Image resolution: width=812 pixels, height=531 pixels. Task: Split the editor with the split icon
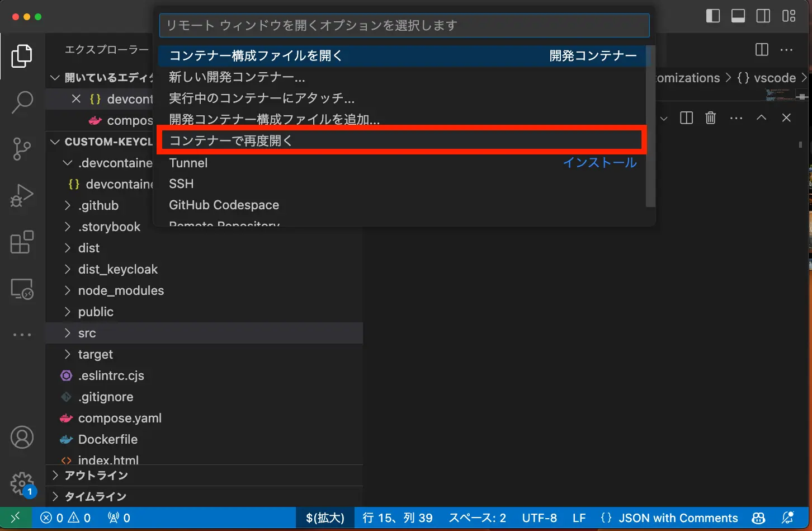[686, 118]
